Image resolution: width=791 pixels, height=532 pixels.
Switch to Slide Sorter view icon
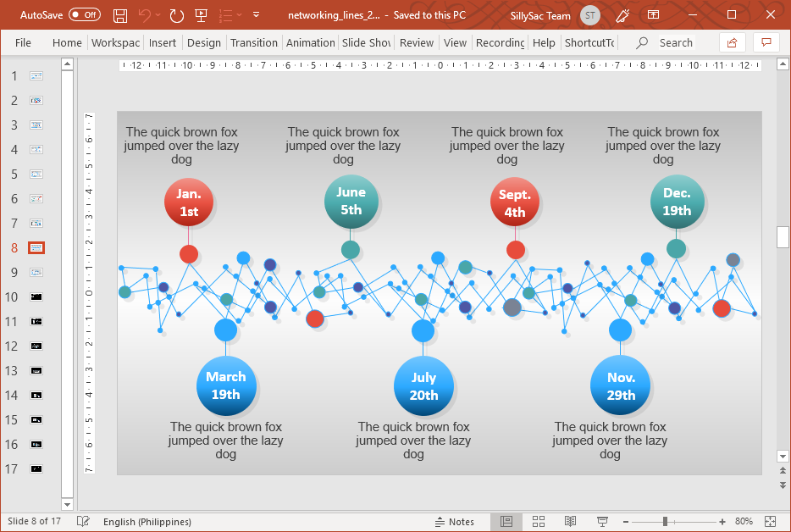coord(539,521)
